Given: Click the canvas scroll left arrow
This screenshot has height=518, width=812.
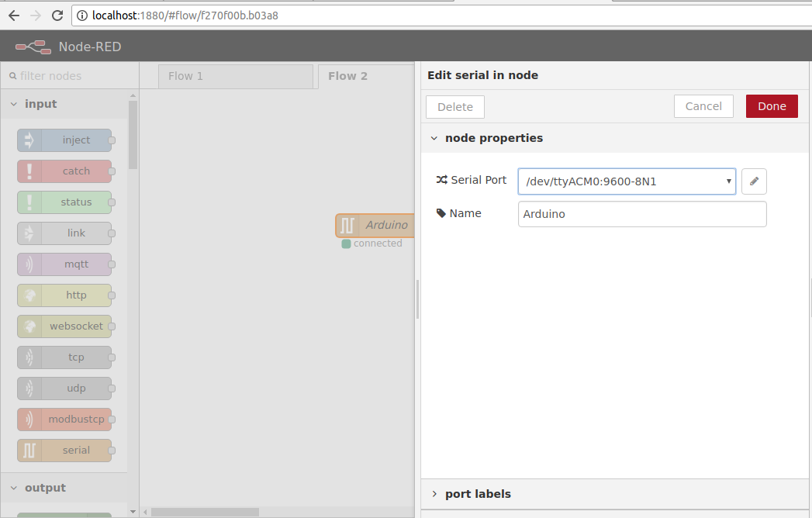Looking at the screenshot, I should tap(146, 513).
